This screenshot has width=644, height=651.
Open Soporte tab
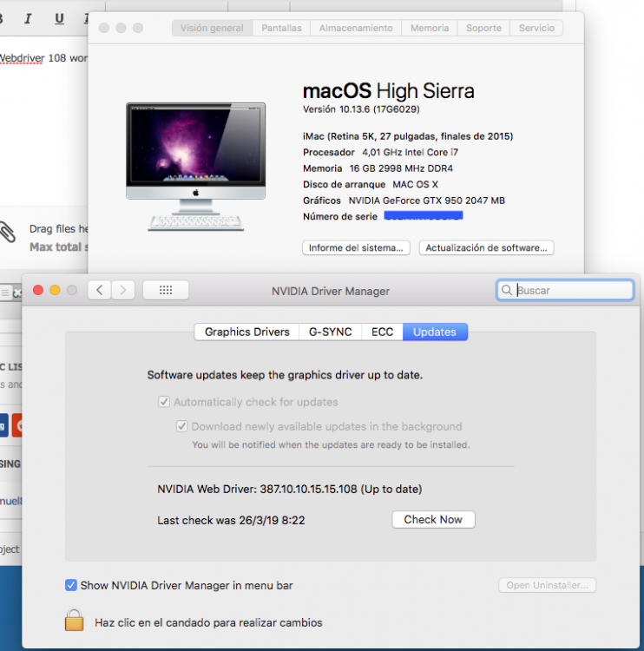(x=483, y=28)
